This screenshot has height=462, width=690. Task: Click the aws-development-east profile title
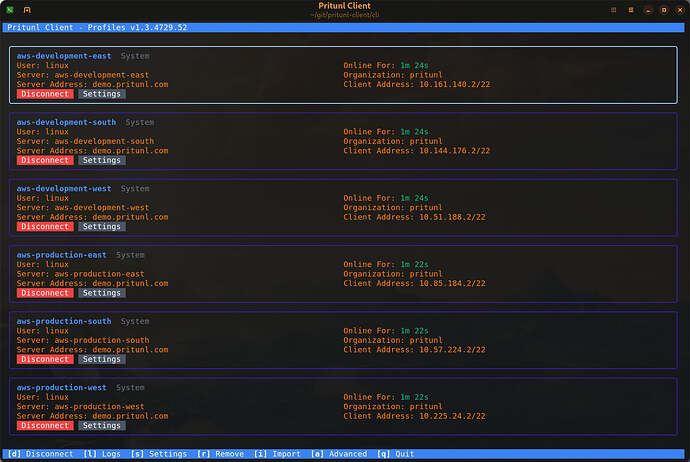coord(64,56)
